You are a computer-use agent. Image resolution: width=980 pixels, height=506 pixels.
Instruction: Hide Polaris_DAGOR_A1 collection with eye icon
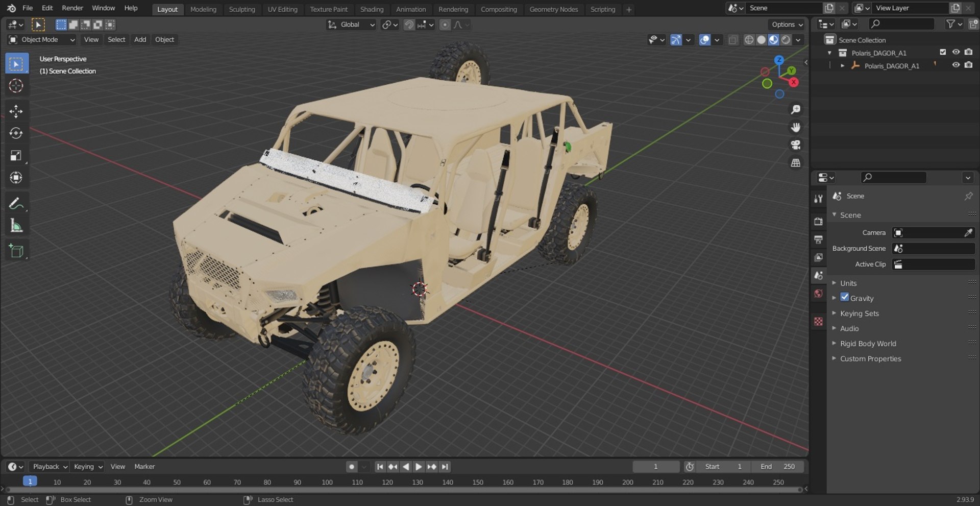(x=955, y=52)
